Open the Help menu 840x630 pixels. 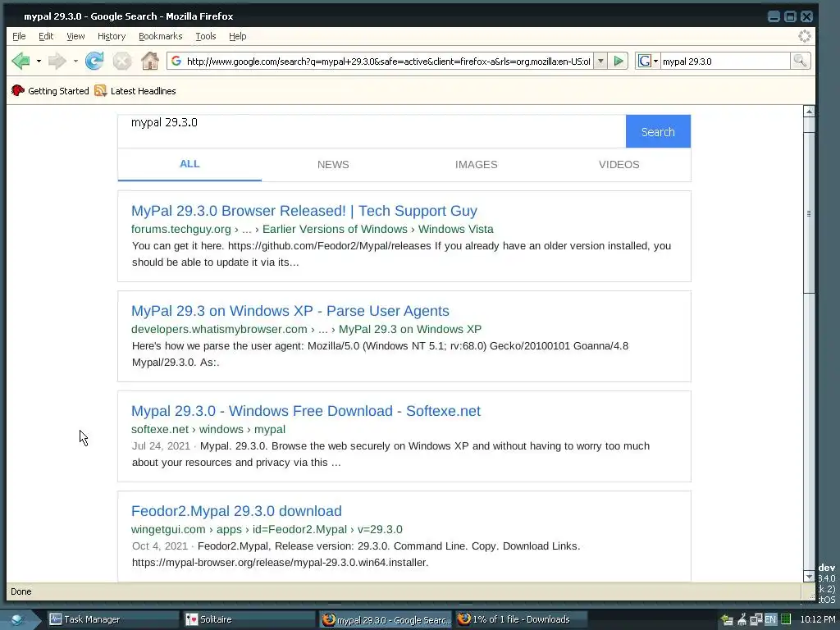[x=237, y=36]
